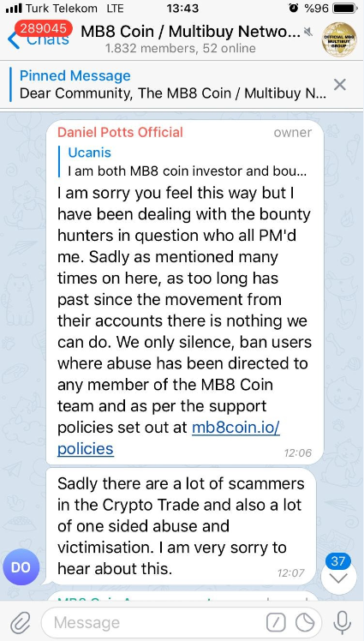Tap the muted speaker icon in header
This screenshot has width=364, height=641.
click(308, 32)
